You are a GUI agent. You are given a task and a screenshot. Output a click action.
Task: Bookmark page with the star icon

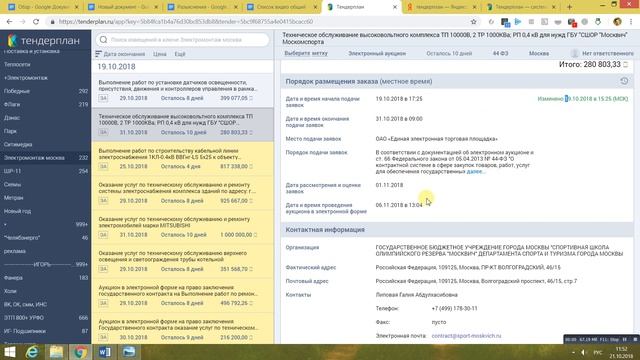pyautogui.click(x=473, y=22)
